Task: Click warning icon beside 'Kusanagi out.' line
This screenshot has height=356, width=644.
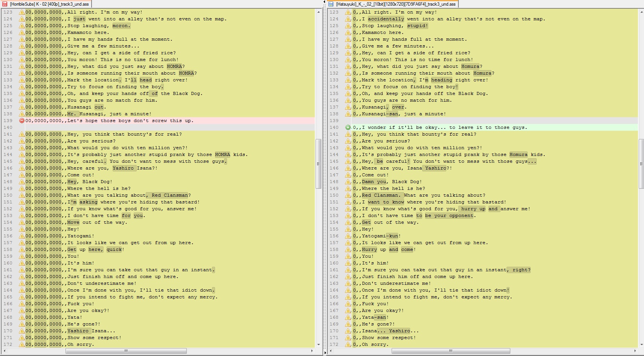Action: point(22,107)
